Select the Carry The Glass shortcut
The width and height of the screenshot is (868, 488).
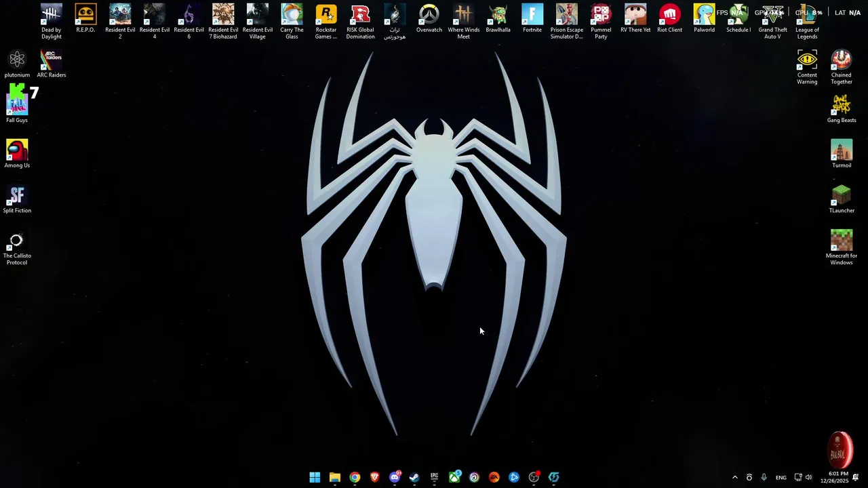292,22
